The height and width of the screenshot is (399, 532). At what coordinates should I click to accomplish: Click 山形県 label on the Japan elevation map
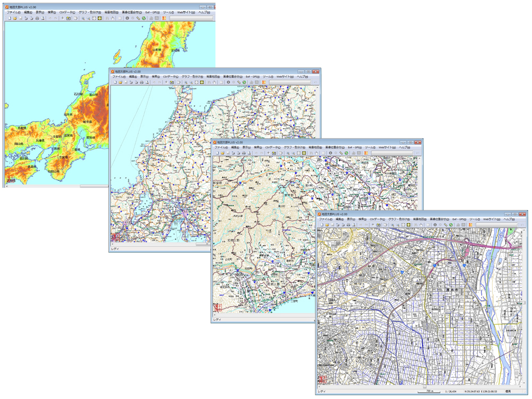[x=156, y=49]
